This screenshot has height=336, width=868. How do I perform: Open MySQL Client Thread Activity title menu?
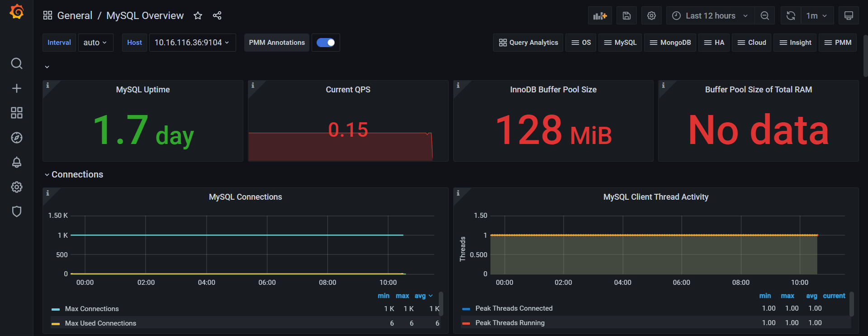pos(656,197)
